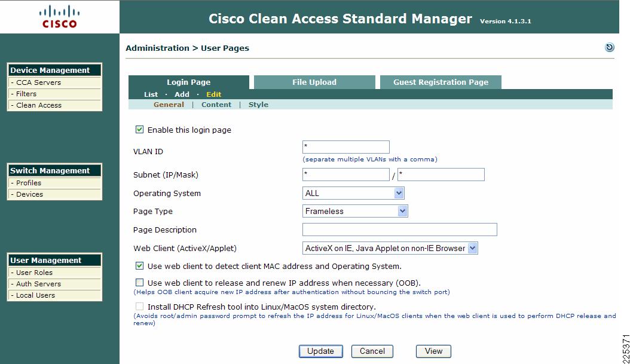Click the Administration > User Pages breadcrumb
The image size is (630, 364).
point(187,48)
